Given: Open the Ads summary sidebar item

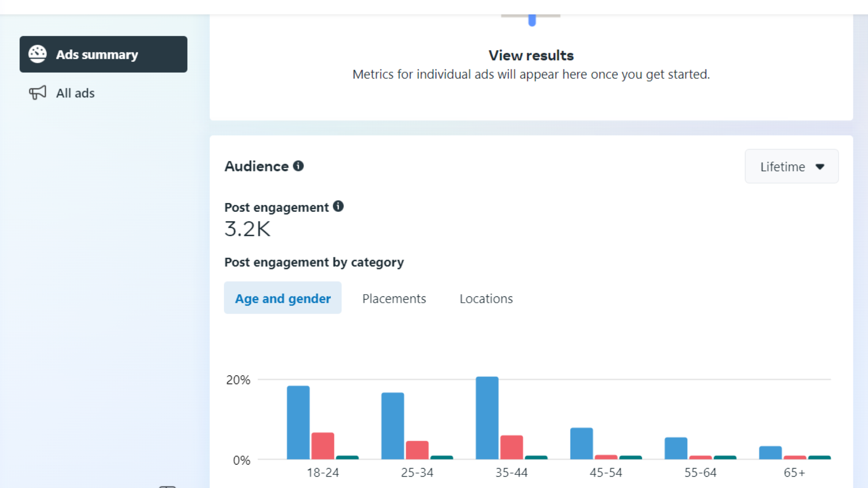Looking at the screenshot, I should click(x=103, y=54).
